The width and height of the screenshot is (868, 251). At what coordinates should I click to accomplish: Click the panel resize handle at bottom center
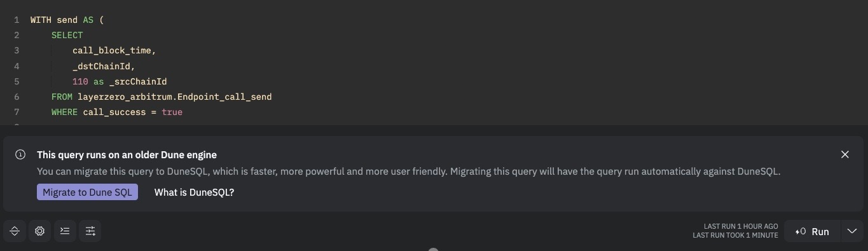(434, 249)
